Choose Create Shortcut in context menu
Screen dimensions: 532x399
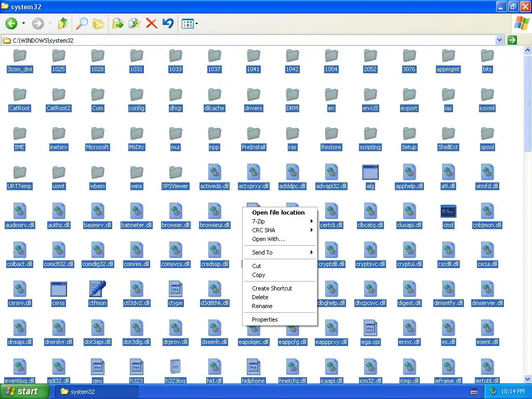click(280, 288)
